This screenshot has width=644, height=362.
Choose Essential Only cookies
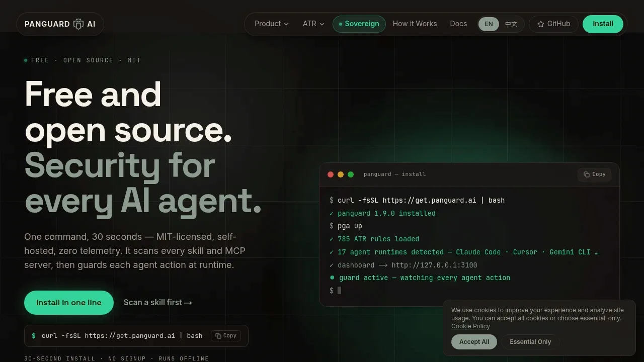click(x=530, y=342)
